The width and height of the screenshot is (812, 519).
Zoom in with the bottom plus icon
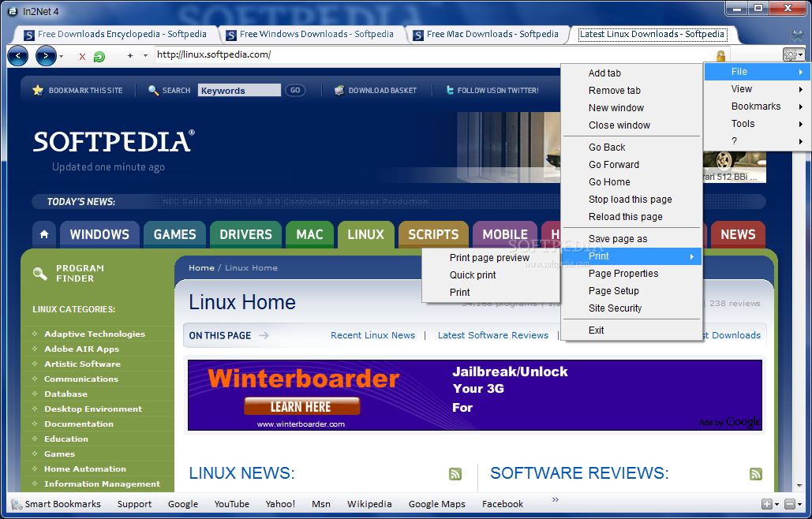[766, 504]
